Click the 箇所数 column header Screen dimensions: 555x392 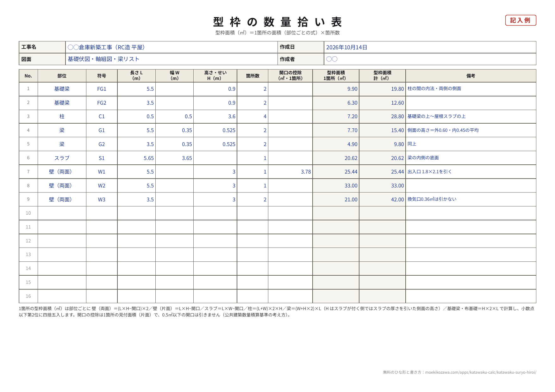pos(253,76)
